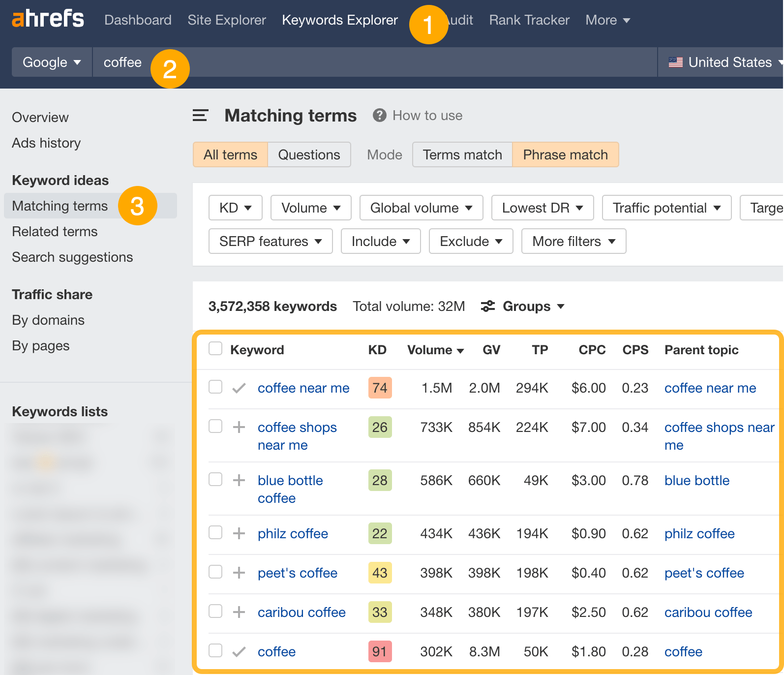Open the Global volume filter dropdown
Image resolution: width=784 pixels, height=675 pixels.
click(x=422, y=208)
